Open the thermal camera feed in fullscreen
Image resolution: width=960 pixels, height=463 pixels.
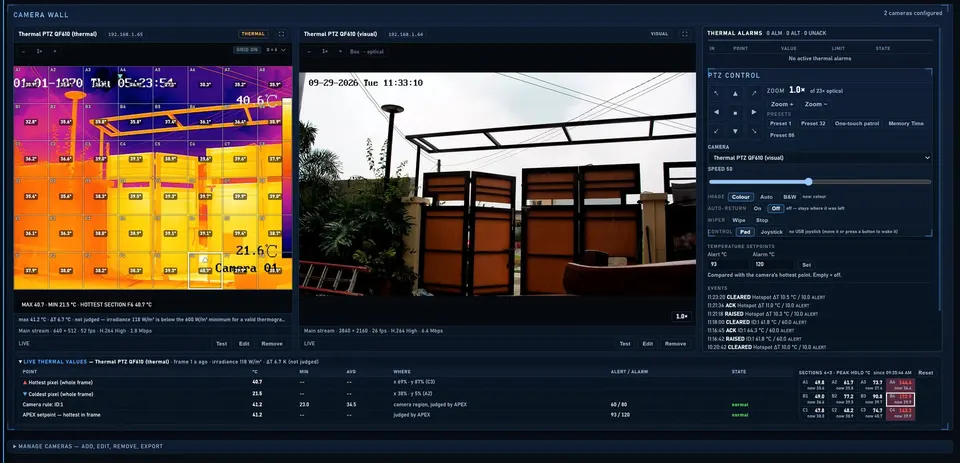pyautogui.click(x=281, y=34)
